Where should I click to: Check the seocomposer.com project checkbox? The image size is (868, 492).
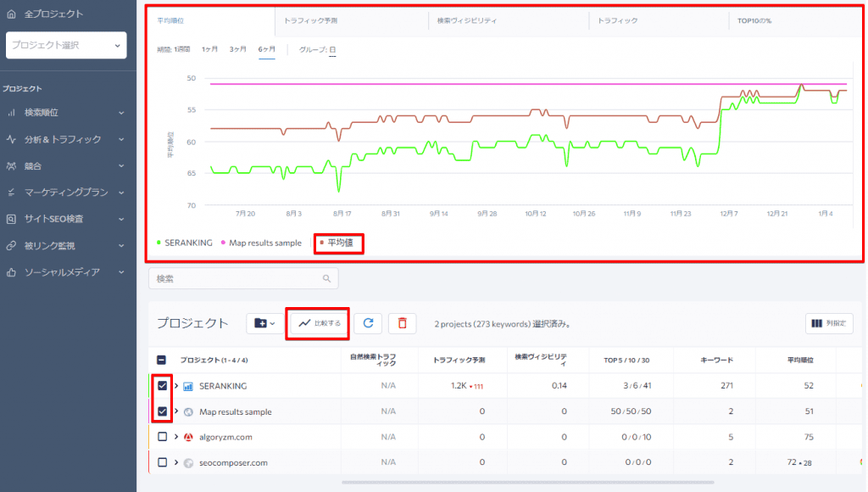(162, 462)
